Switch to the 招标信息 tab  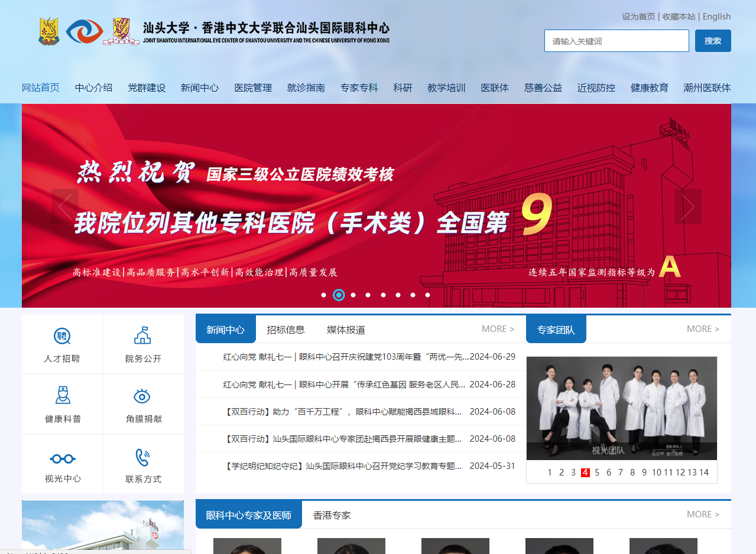point(285,330)
